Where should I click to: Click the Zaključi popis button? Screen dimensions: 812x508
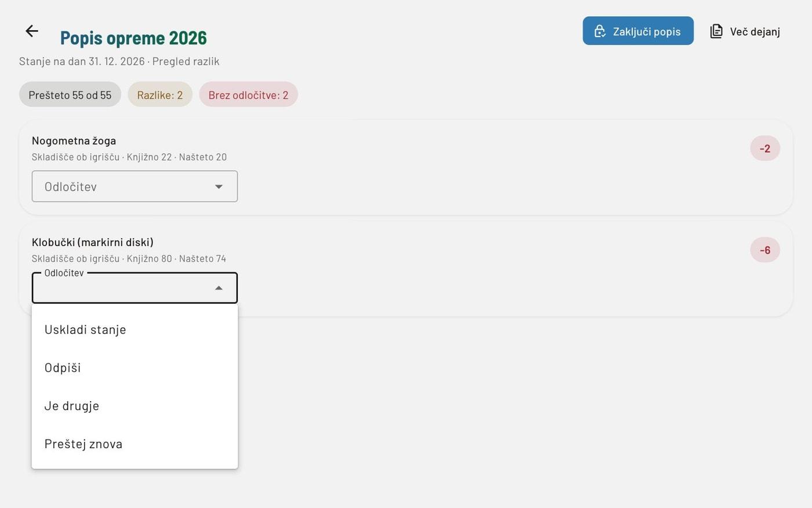click(638, 31)
